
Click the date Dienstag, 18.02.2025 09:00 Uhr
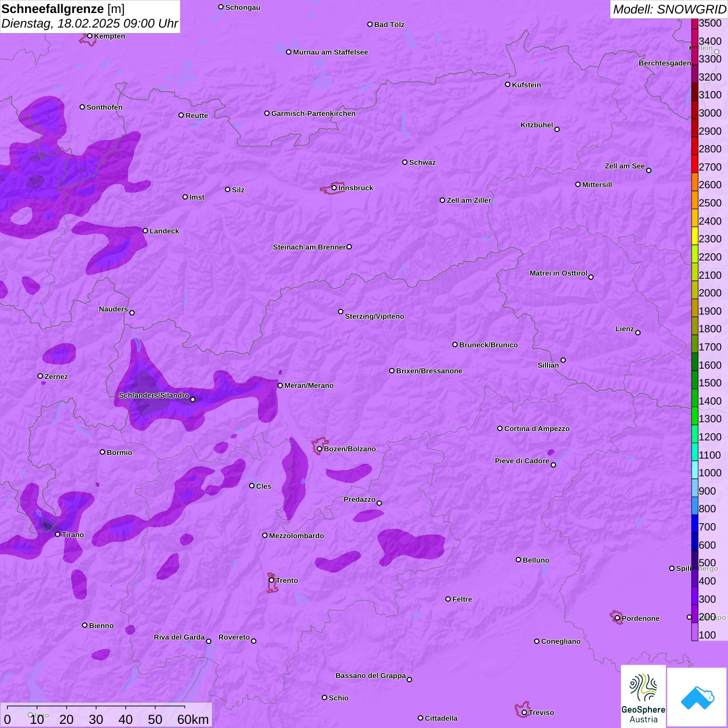89,23
